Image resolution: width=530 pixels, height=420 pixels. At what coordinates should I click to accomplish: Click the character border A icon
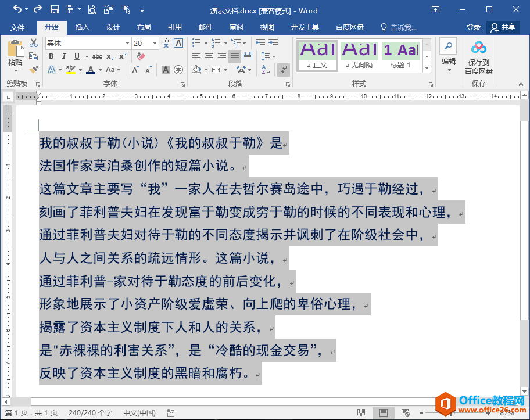click(x=178, y=43)
